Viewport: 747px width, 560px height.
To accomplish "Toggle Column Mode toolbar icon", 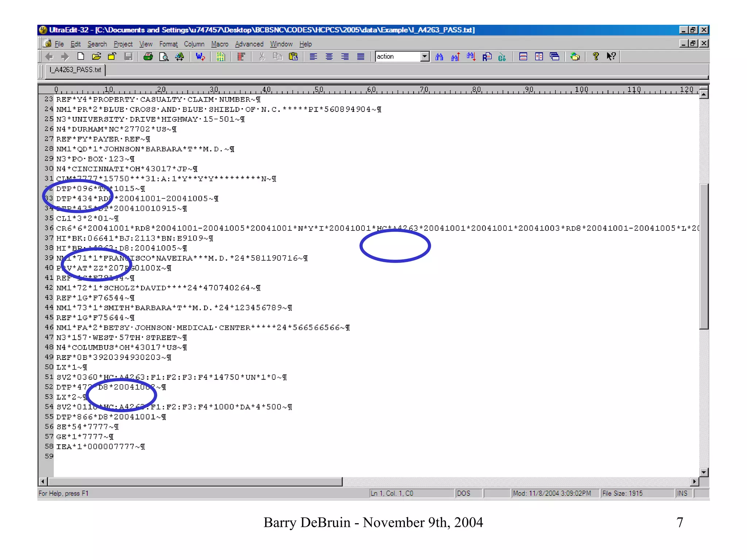I will coord(241,57).
